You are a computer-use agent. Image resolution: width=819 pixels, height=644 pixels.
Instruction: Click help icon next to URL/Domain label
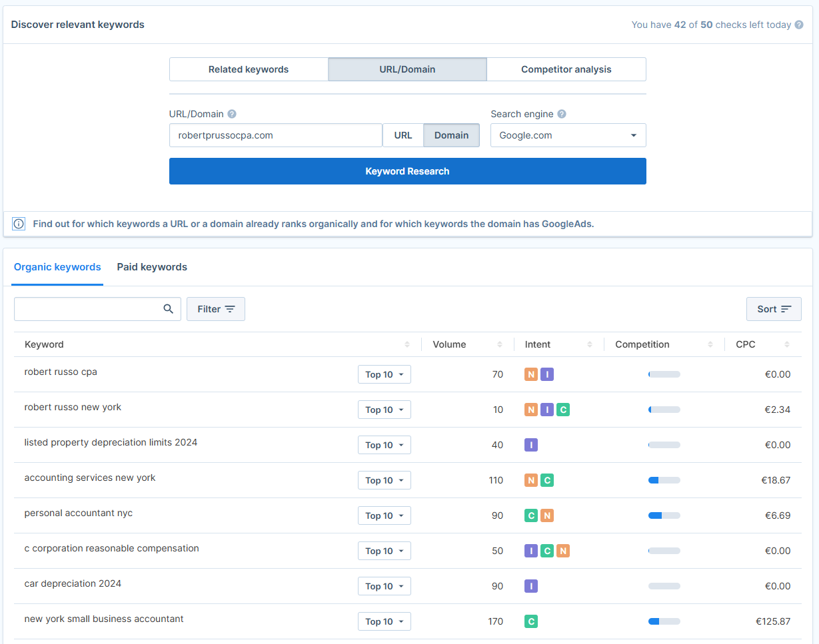point(232,114)
